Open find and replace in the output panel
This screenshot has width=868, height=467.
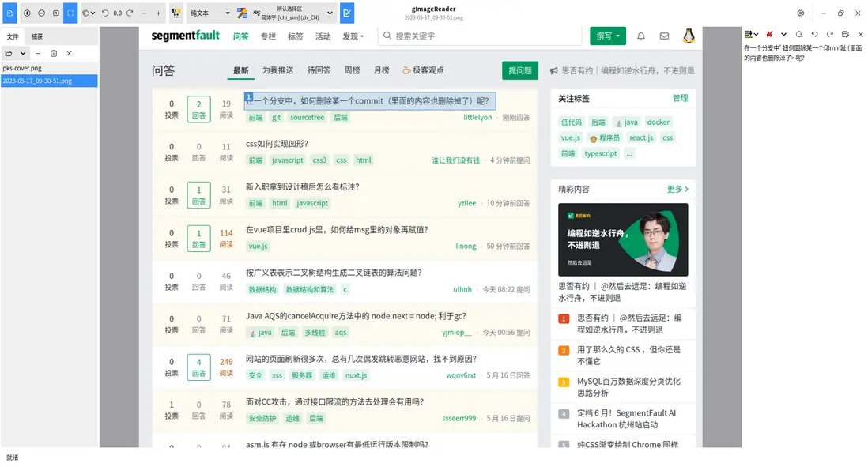799,35
